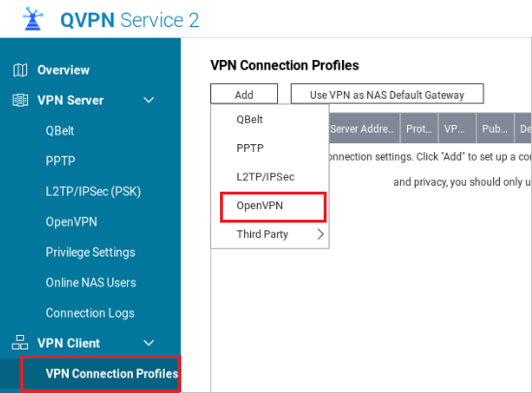
Task: Open QBelt server settings in sidebar
Action: (60, 131)
